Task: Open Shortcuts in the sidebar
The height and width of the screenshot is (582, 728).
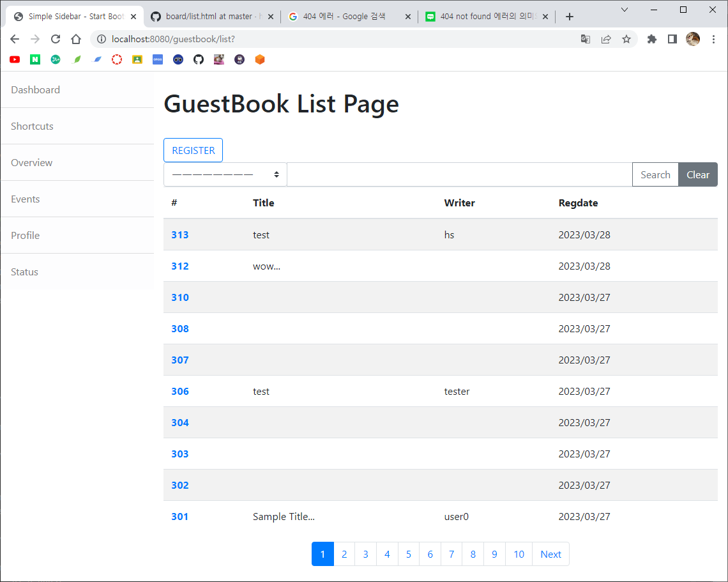Action: coord(77,126)
